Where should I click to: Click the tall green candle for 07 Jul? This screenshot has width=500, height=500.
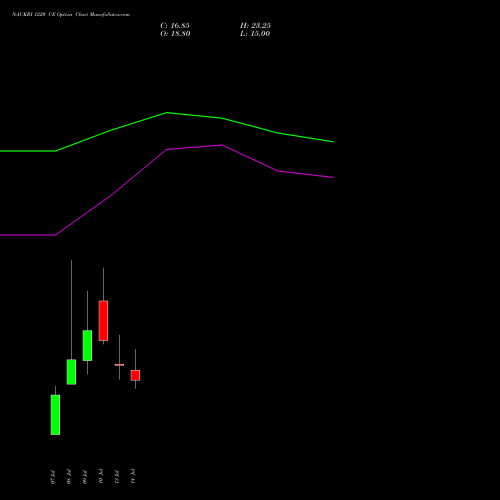pos(55,415)
